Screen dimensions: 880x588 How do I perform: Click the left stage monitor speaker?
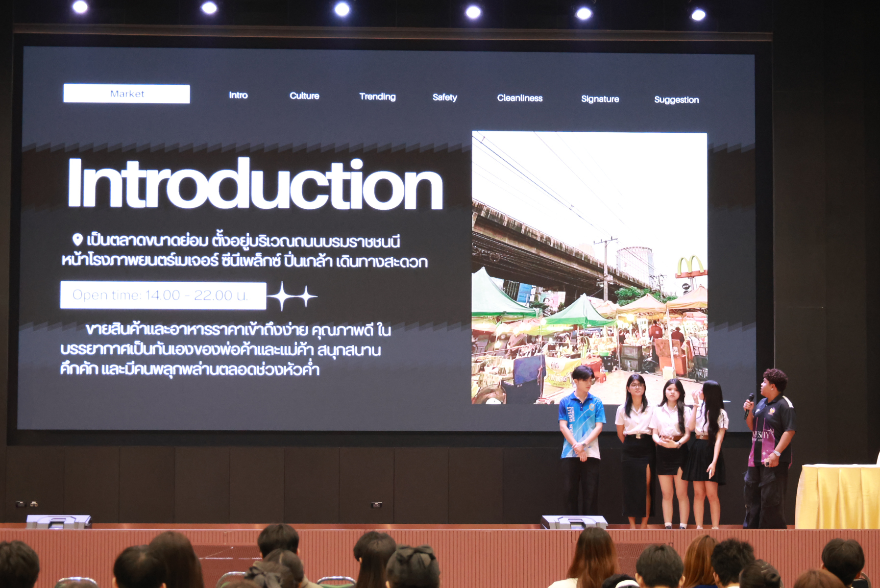point(58,521)
